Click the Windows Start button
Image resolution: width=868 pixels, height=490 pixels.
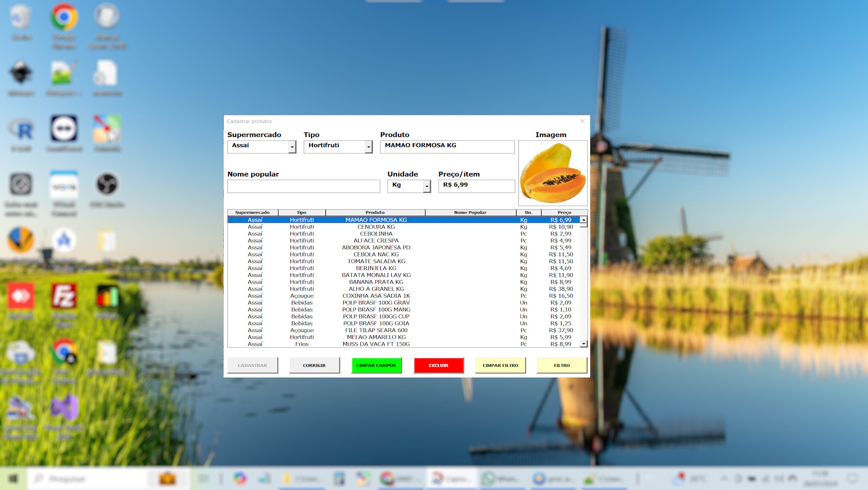pyautogui.click(x=13, y=479)
